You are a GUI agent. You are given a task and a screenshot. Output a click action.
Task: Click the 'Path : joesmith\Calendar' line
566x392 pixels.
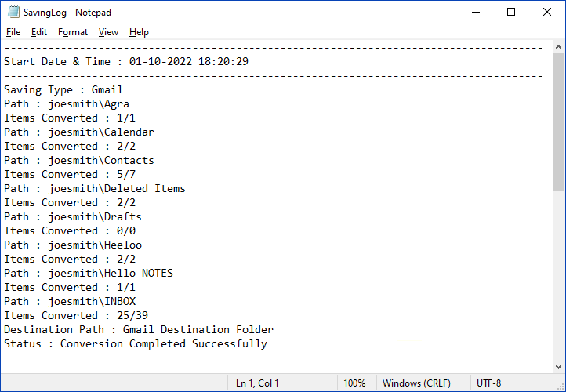click(79, 132)
